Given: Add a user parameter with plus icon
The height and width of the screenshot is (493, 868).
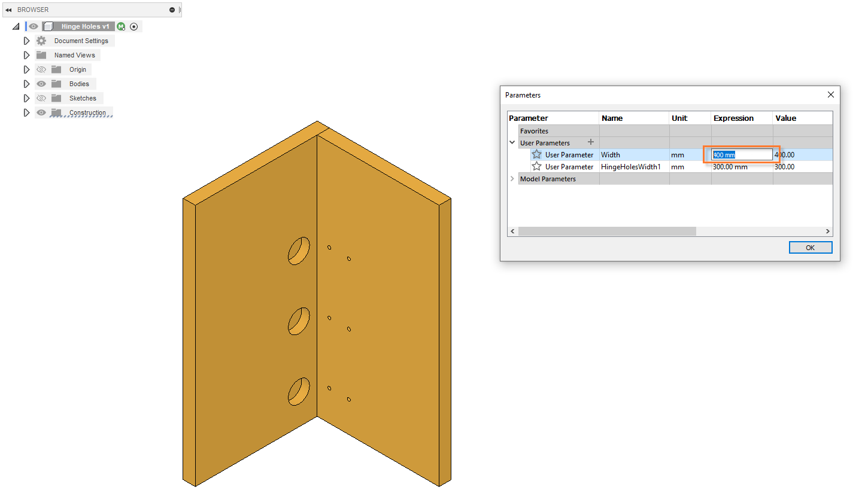Looking at the screenshot, I should pyautogui.click(x=590, y=142).
